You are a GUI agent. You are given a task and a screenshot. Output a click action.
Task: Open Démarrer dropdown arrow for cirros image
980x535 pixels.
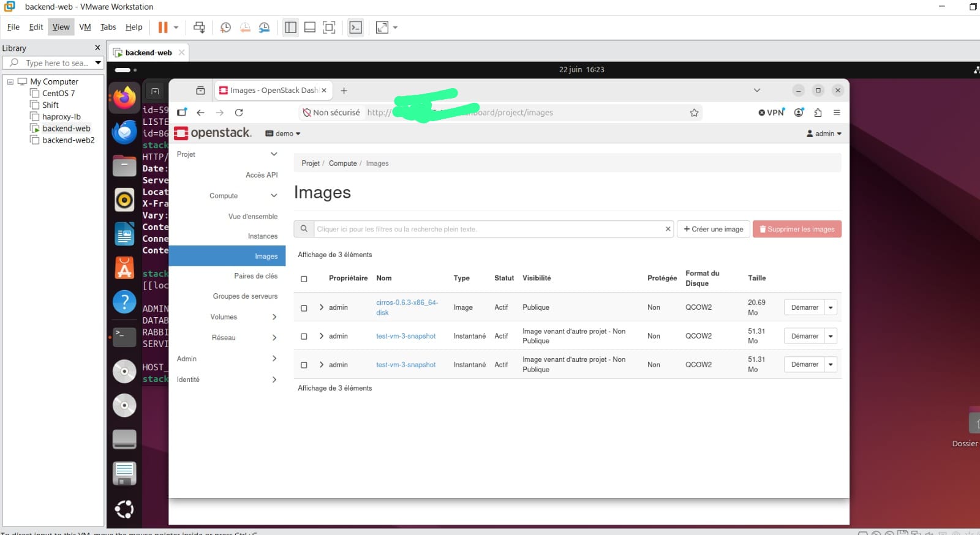(x=831, y=307)
